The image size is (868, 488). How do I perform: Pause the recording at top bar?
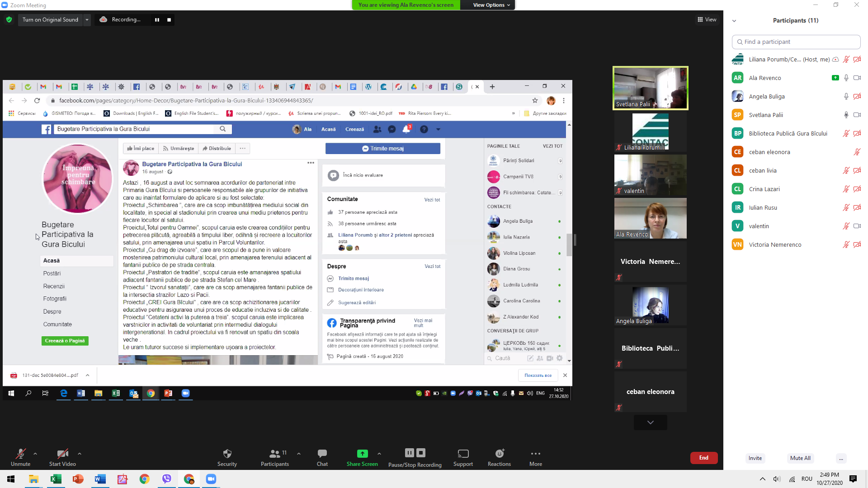(x=157, y=20)
